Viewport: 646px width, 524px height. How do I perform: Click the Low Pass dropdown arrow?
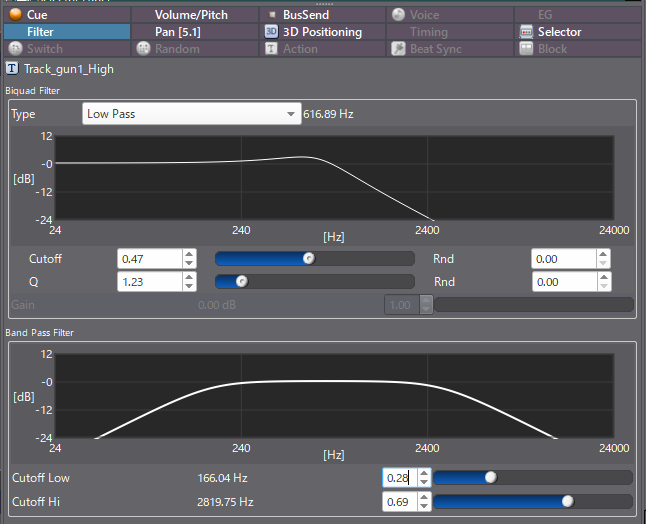(291, 114)
